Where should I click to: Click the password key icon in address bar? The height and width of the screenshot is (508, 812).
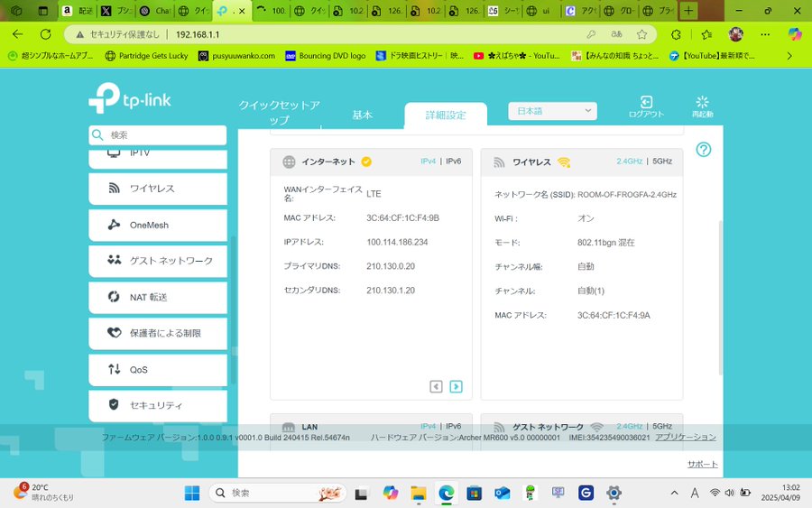click(x=591, y=34)
